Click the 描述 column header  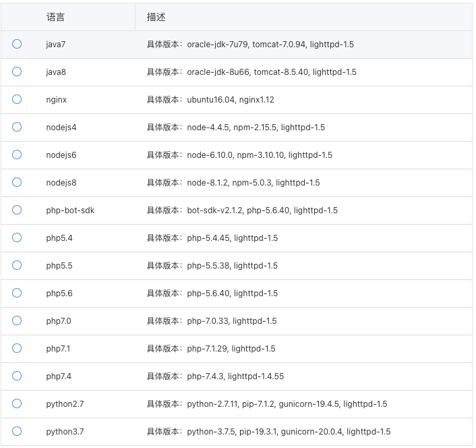coord(156,17)
